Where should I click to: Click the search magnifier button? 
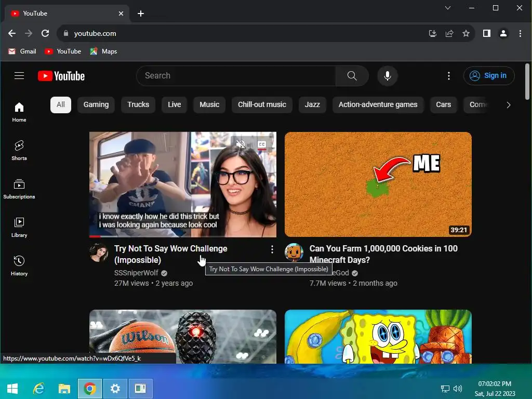(x=352, y=76)
